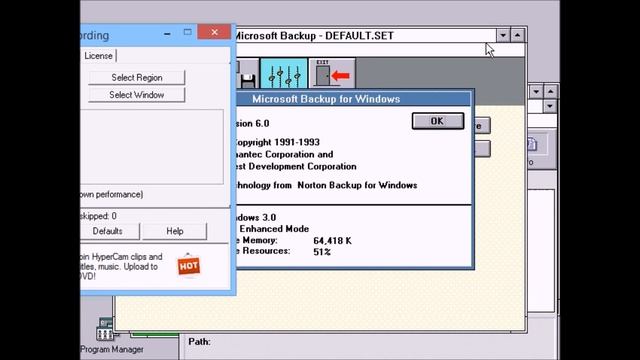Maximize the Microsoft Backup window with the up arrow

click(x=517, y=36)
